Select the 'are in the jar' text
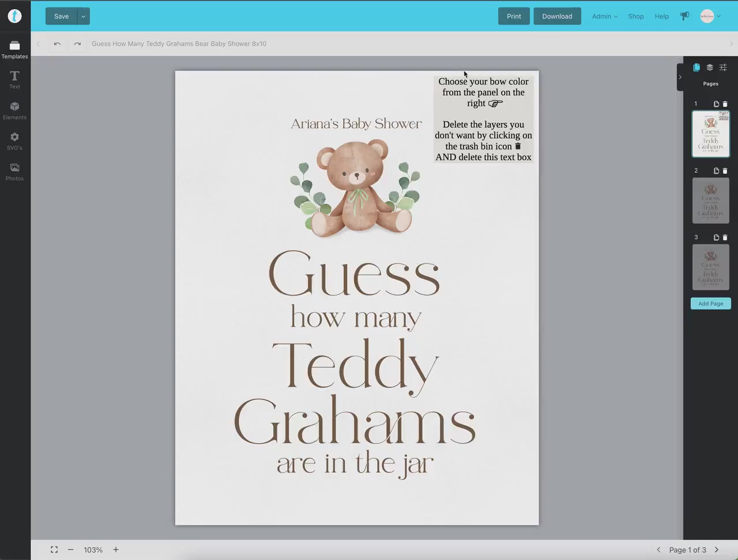The image size is (738, 560). pos(355,464)
